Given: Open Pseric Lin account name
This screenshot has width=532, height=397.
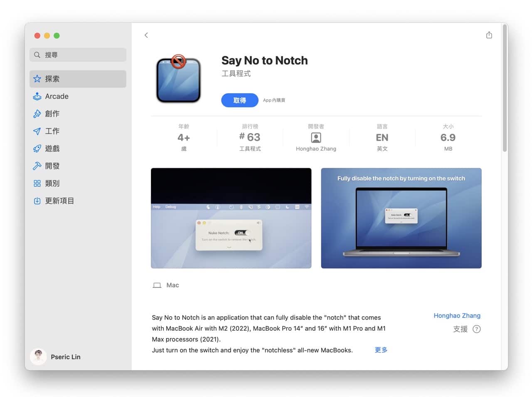Looking at the screenshot, I should (66, 357).
